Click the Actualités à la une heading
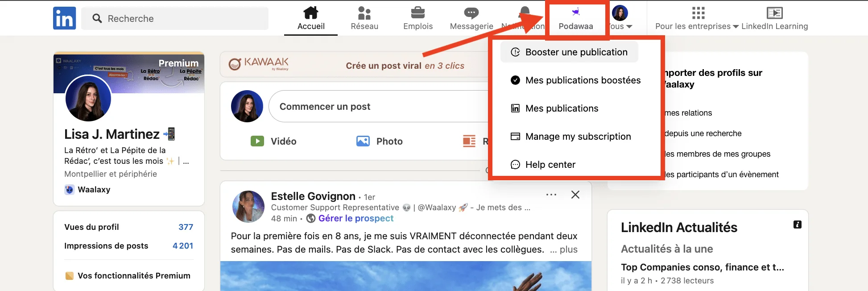 tap(667, 249)
